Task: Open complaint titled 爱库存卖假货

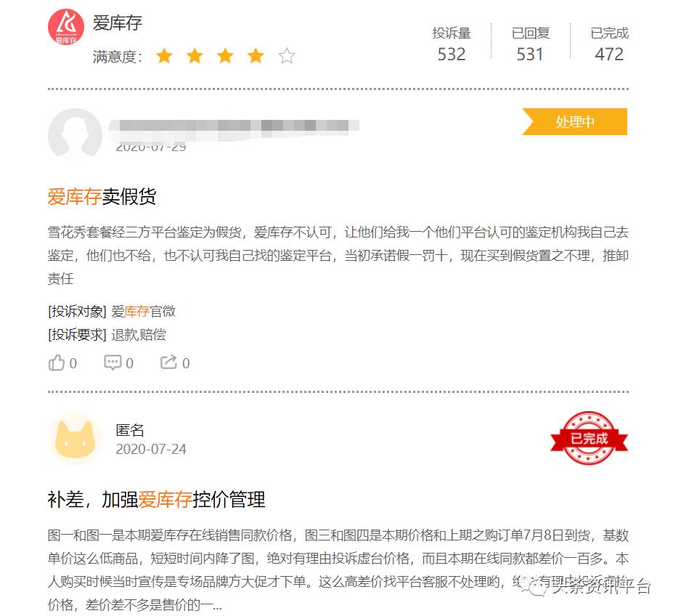Action: coord(102,197)
